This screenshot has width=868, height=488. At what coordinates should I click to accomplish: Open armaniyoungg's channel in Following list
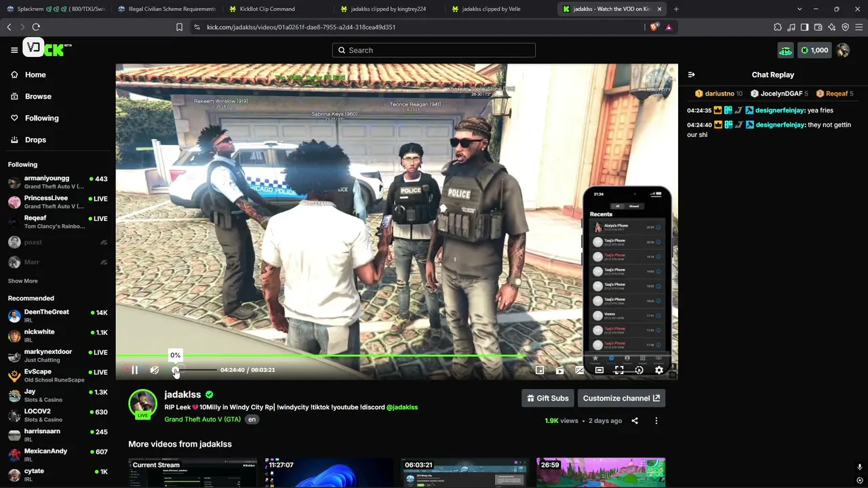pyautogui.click(x=58, y=182)
